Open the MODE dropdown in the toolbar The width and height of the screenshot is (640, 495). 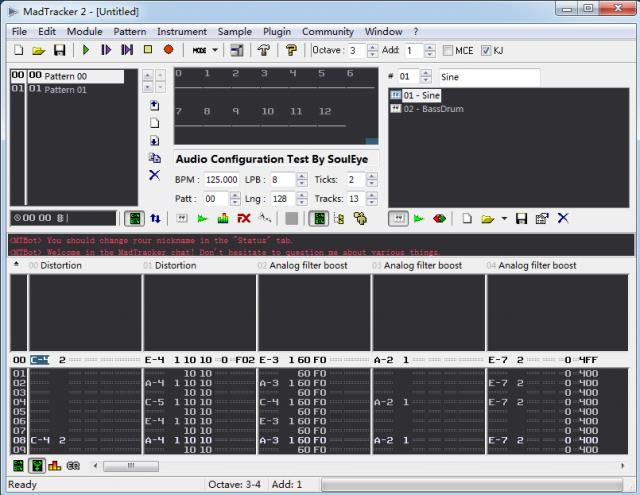(205, 50)
